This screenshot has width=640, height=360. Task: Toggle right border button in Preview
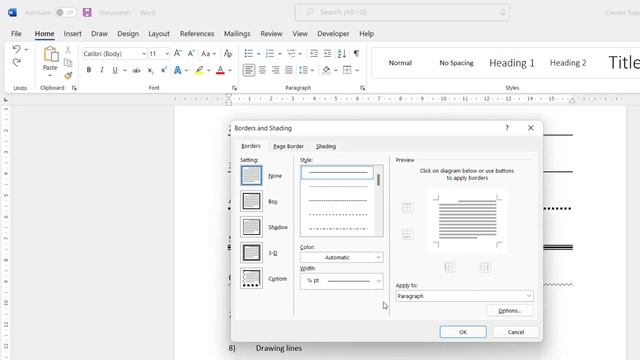click(485, 267)
